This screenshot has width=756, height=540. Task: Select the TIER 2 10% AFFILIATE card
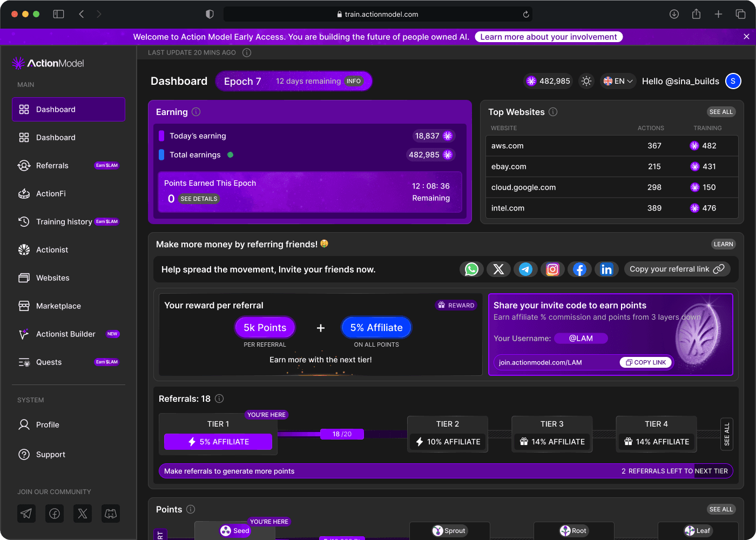[448, 434]
